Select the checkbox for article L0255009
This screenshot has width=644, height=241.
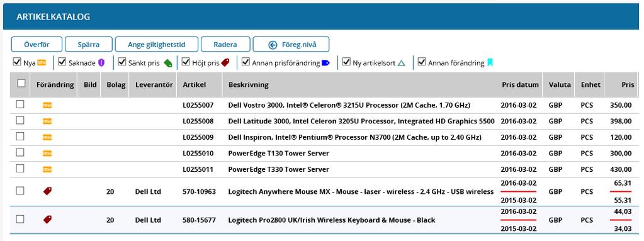[x=20, y=137]
